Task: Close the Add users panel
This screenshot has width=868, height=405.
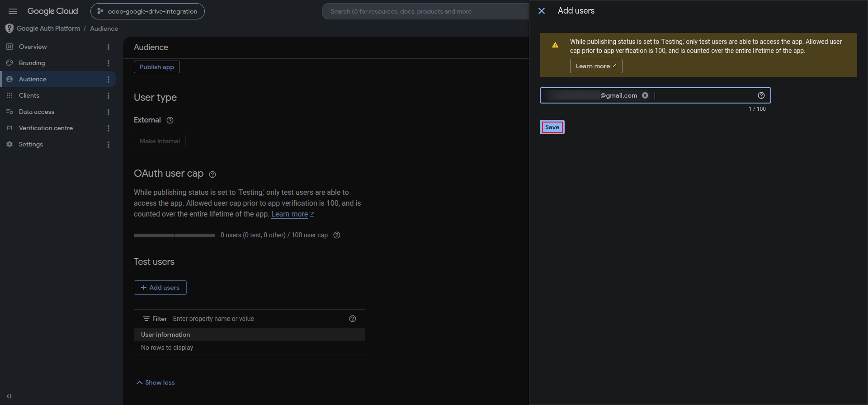Action: [x=542, y=11]
